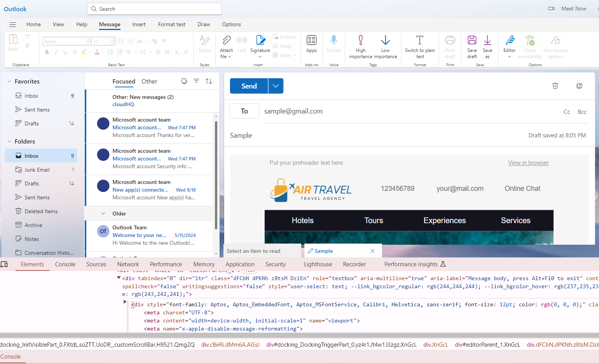
Task: Open the Send button dropdown arrow
Action: (x=275, y=86)
